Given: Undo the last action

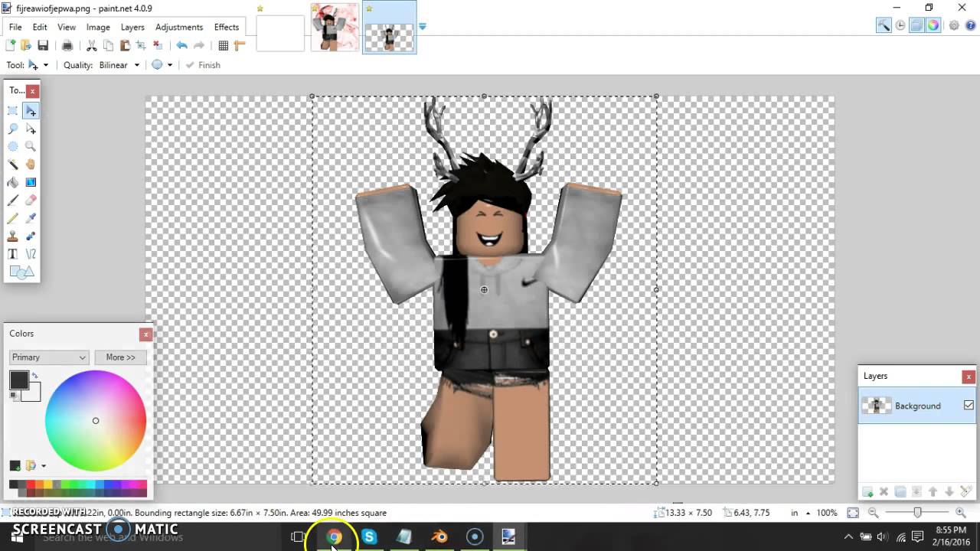Looking at the screenshot, I should [181, 44].
